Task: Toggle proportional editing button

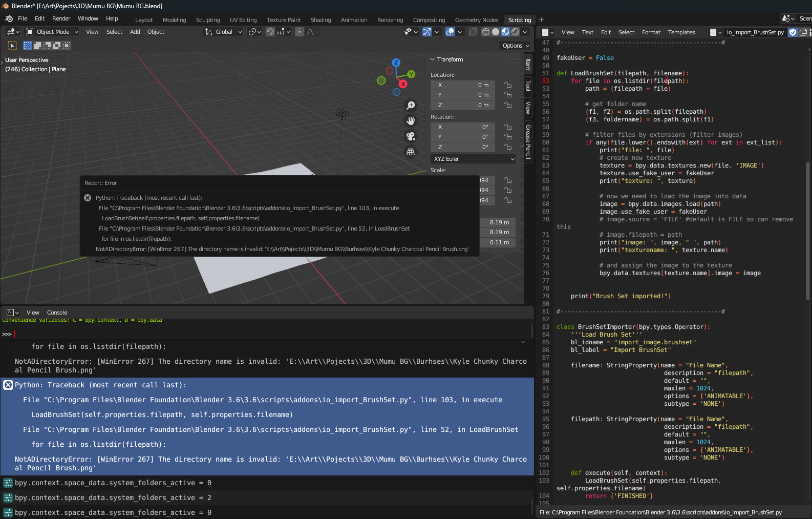Action: point(300,32)
